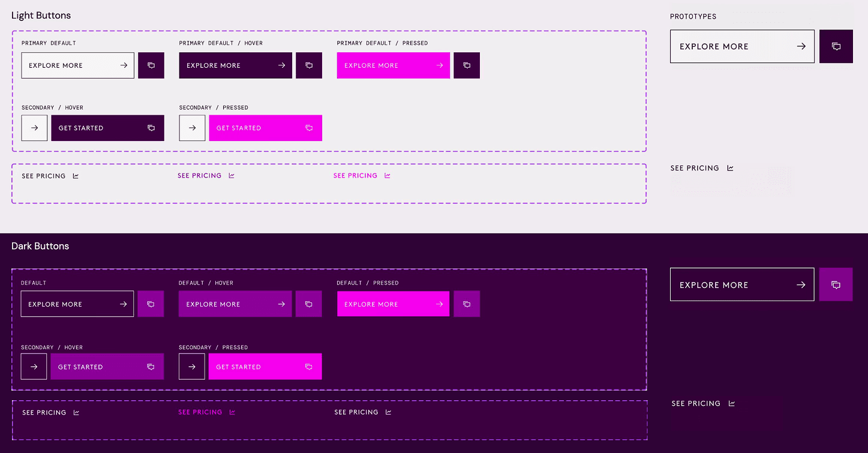
Task: Click the chat icon button under dark Default label
Action: (151, 304)
